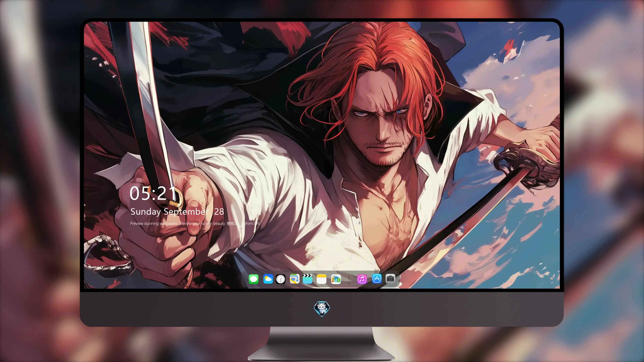Click the mascot logo badge below the screen
Viewport: 644px width, 362px height.
[322, 309]
